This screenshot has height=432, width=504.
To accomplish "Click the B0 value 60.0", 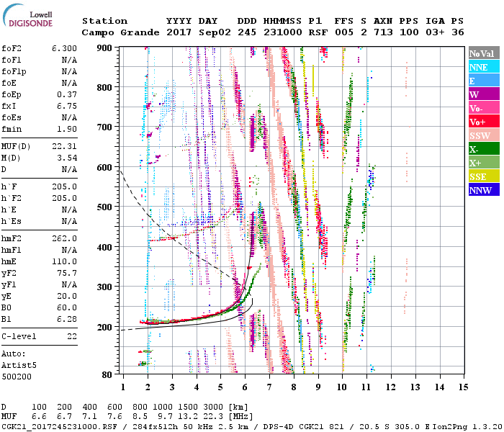I will tap(67, 307).
